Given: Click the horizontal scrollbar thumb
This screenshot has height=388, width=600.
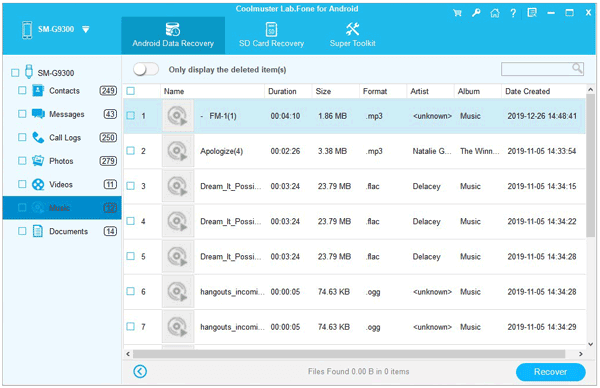Looking at the screenshot, I should tap(349, 354).
